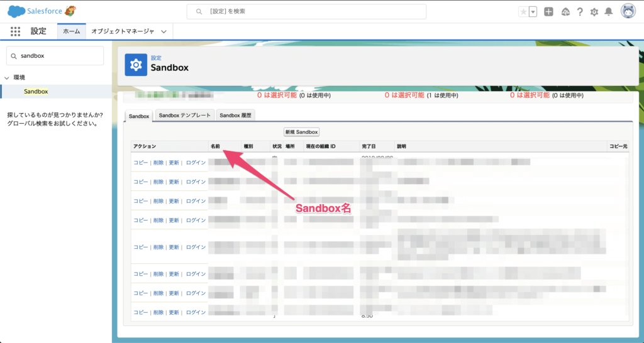Image resolution: width=644 pixels, height=343 pixels.
Task: Open the global actions plus icon
Action: coord(548,12)
